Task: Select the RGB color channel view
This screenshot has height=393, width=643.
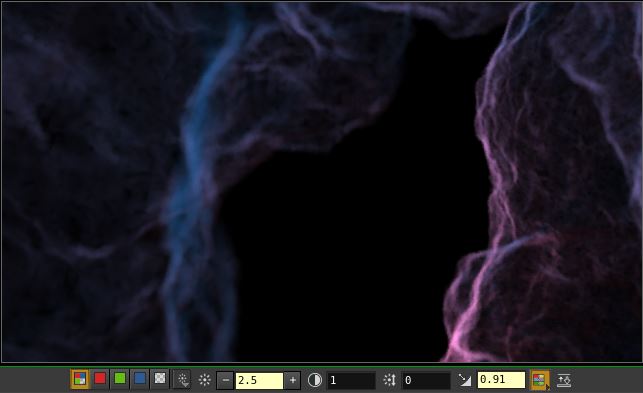Action: [x=80, y=379]
